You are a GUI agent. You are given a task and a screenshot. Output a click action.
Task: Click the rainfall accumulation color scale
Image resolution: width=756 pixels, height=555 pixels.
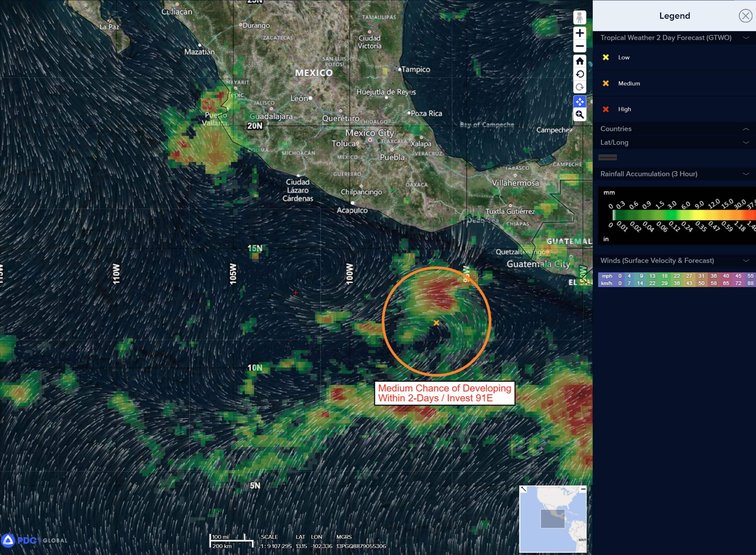[682, 215]
